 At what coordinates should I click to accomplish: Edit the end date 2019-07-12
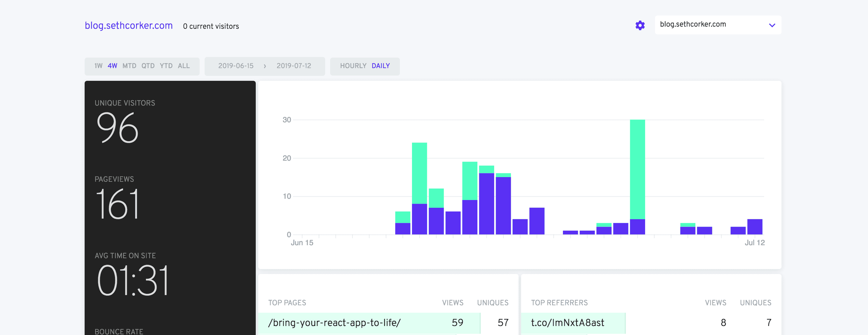tap(294, 66)
